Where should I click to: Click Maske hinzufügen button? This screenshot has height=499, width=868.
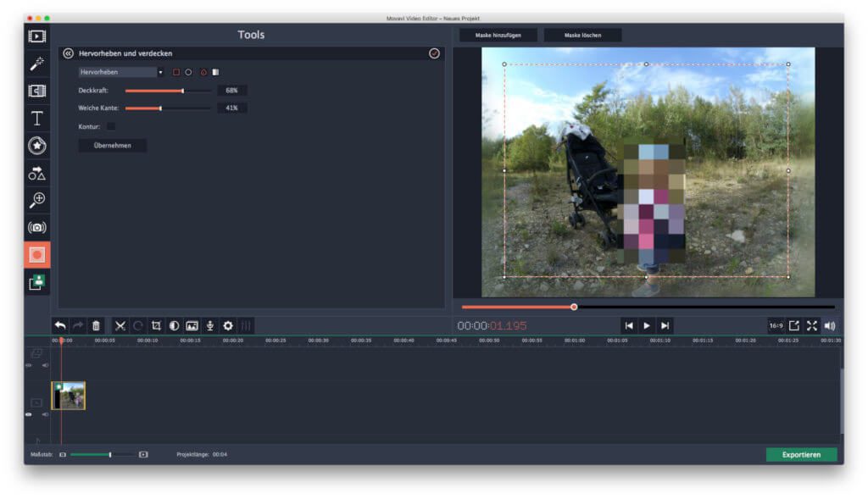498,35
